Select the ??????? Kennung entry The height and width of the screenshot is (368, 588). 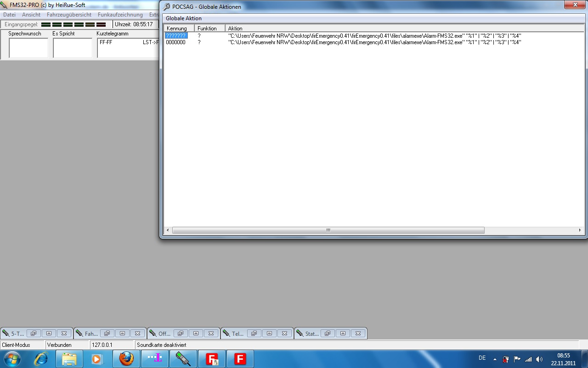[175, 35]
